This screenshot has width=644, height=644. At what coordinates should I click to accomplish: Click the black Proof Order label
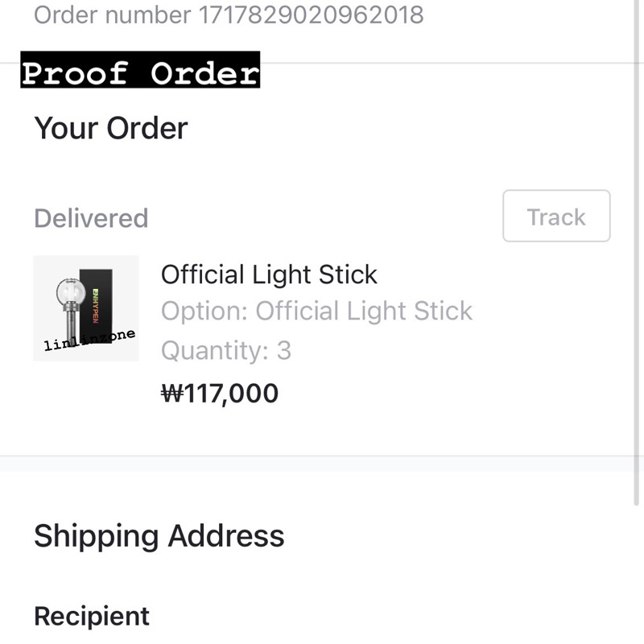[x=140, y=69]
